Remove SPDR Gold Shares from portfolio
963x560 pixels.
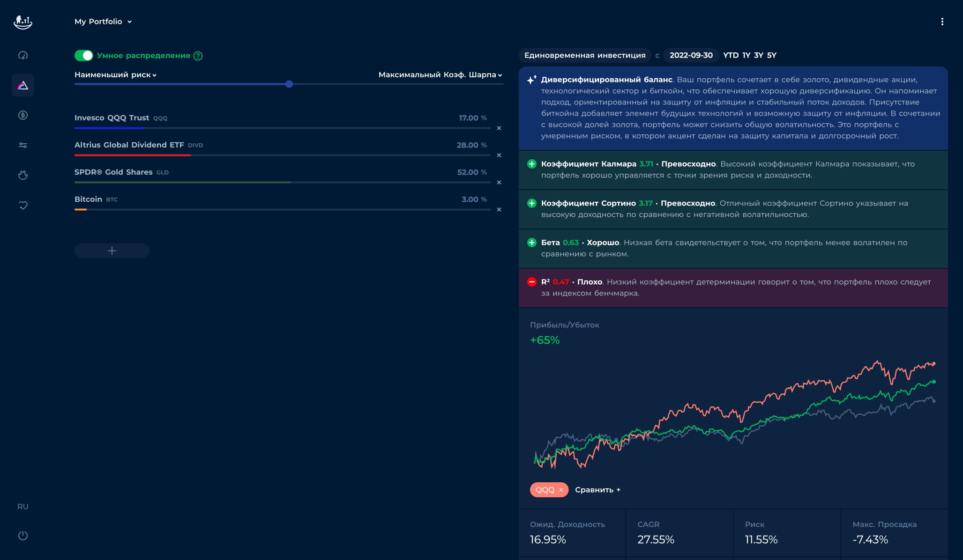click(499, 182)
